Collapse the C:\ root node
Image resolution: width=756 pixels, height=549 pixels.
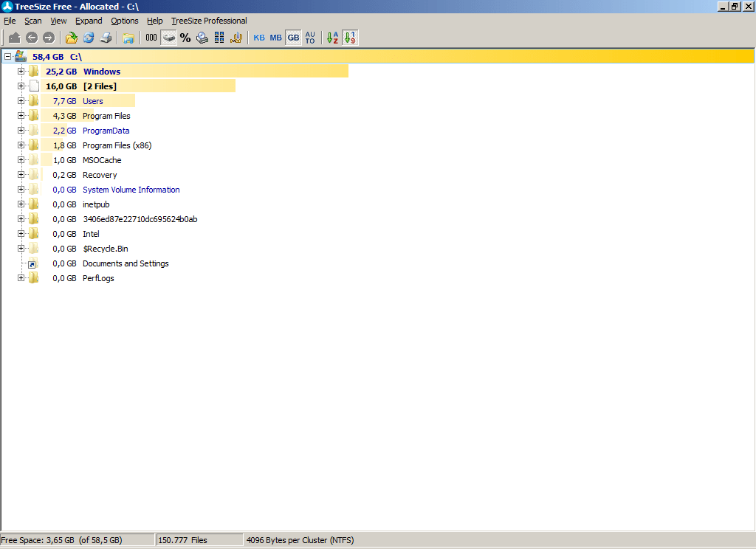point(7,56)
